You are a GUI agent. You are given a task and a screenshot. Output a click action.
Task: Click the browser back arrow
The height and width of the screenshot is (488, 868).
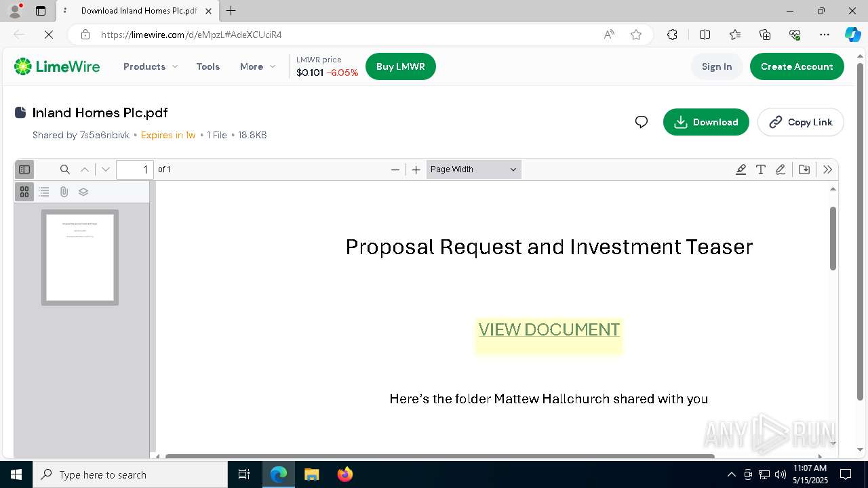(x=19, y=35)
